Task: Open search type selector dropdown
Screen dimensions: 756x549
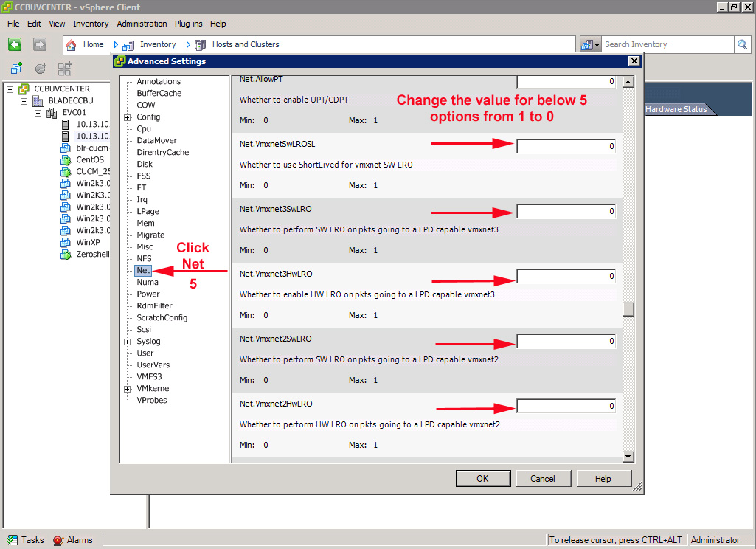Action: 590,45
